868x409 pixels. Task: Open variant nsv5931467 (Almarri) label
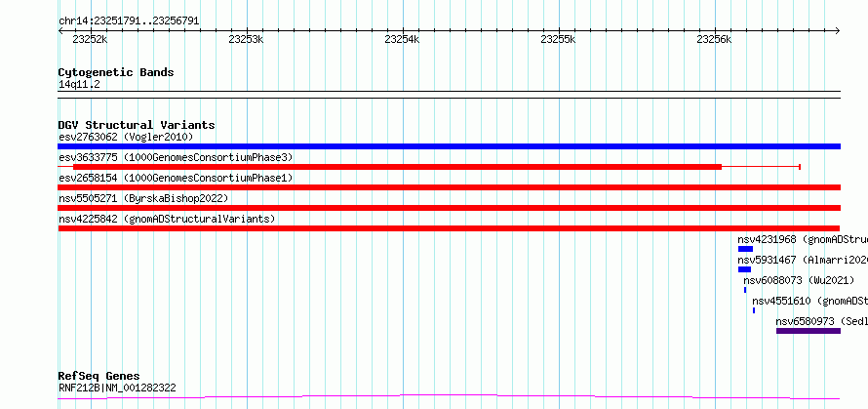802,260
